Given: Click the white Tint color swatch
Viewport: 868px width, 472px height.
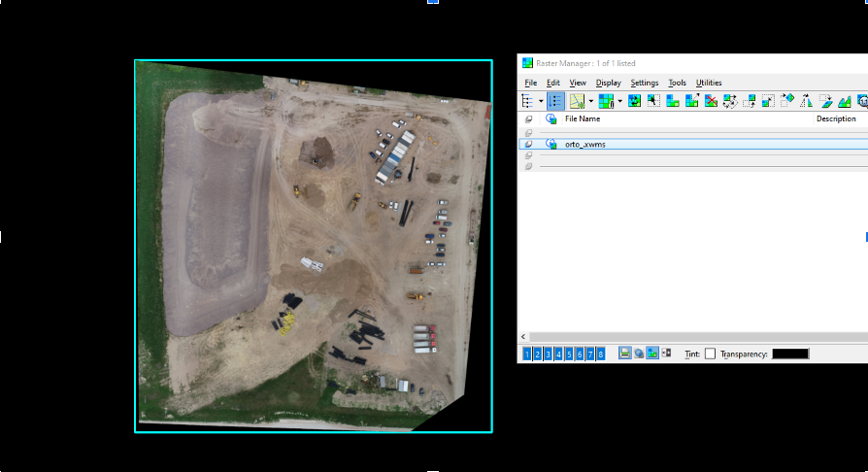Looking at the screenshot, I should [x=711, y=354].
